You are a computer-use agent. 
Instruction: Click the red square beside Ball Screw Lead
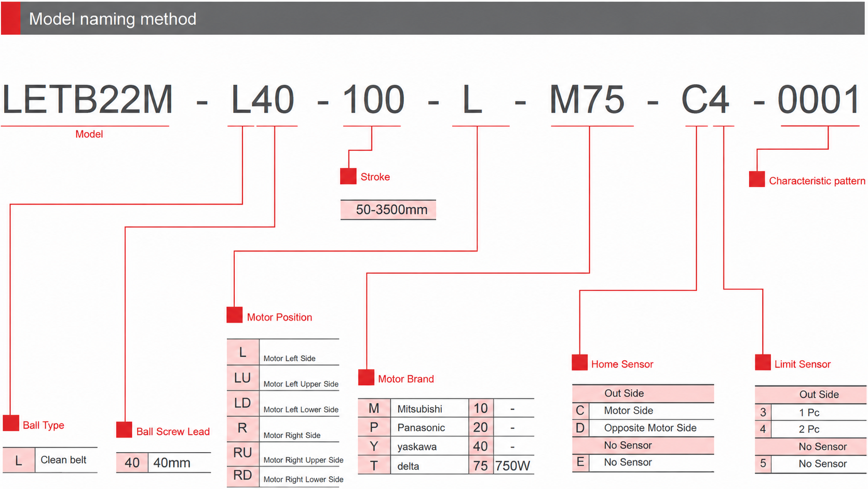pos(124,429)
